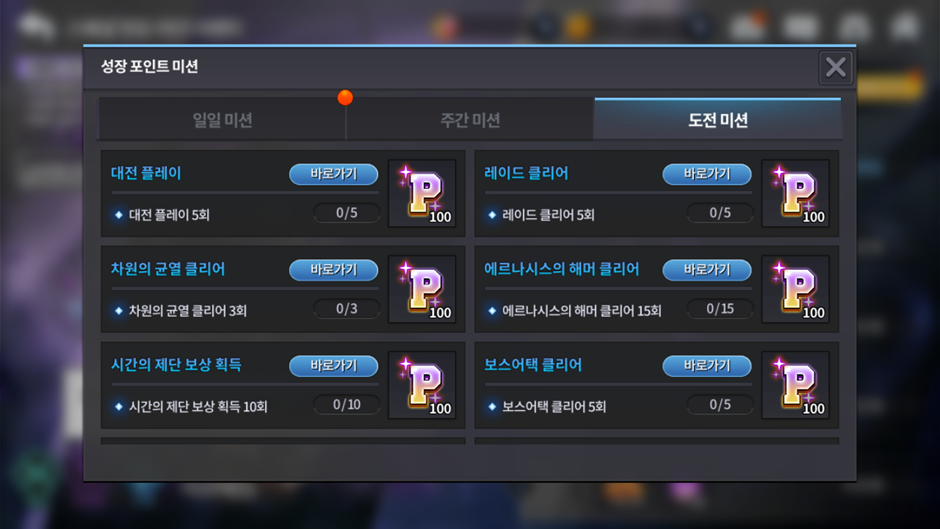The image size is (940, 529).
Task: Click the orange notification dot on tabs
Action: [x=345, y=97]
